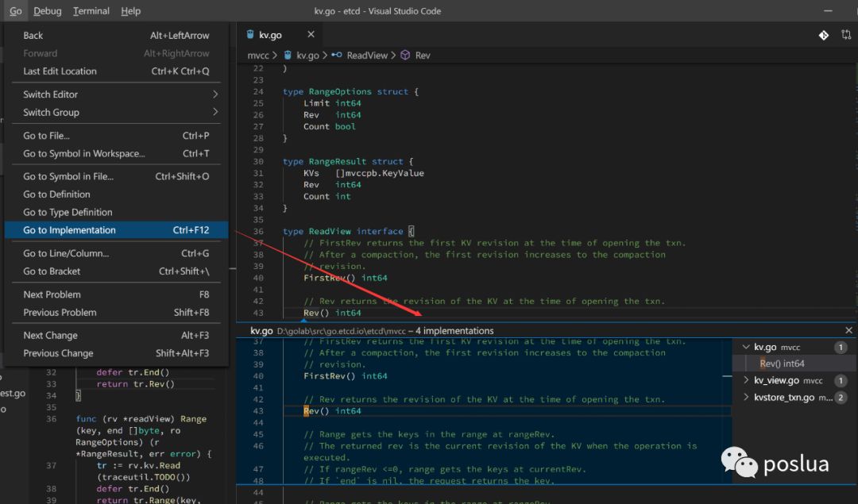Screen dimensions: 858x504
Task: Choose Back in the Go menu
Action: click(x=116, y=36)
